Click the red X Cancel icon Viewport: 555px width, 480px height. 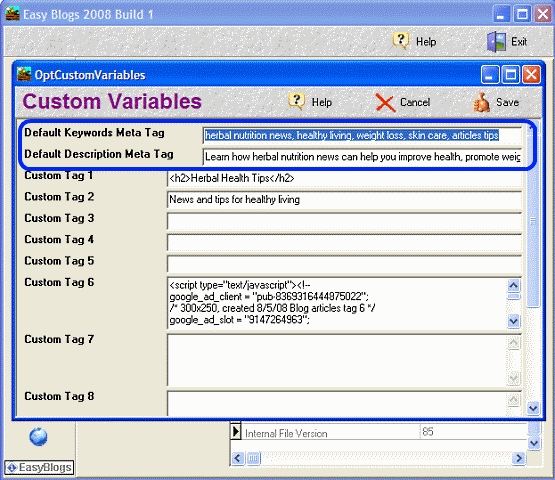click(x=385, y=103)
